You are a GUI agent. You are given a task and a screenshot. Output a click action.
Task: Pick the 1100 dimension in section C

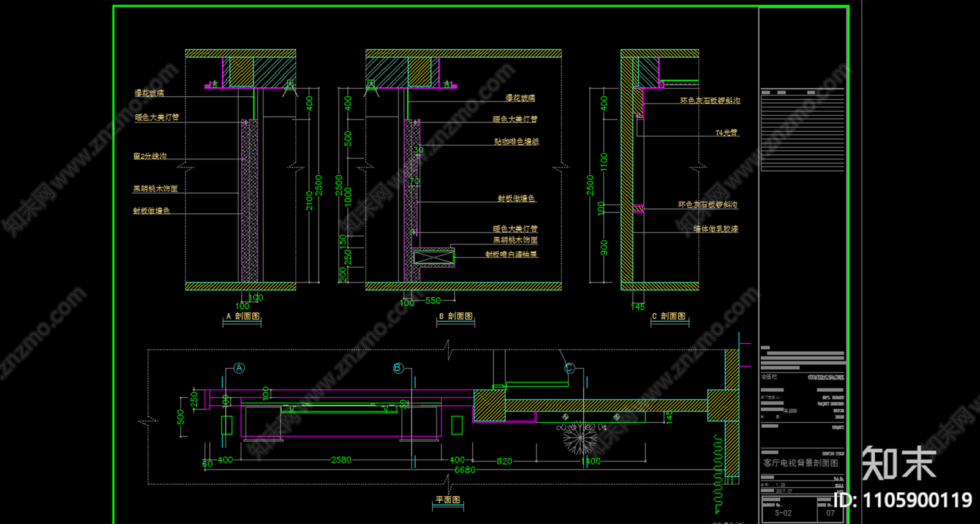(x=604, y=162)
